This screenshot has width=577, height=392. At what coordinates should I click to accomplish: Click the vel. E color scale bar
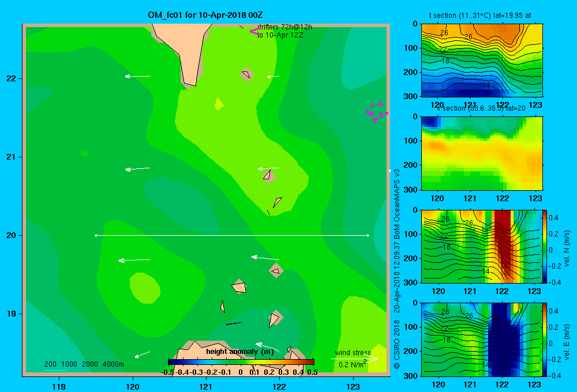click(x=545, y=340)
